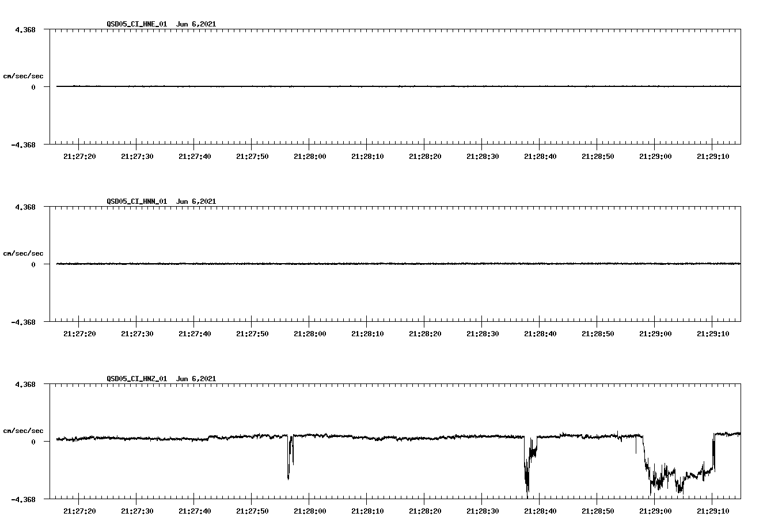Click the 21:28:10 time label under HNZ chart

pos(367,511)
